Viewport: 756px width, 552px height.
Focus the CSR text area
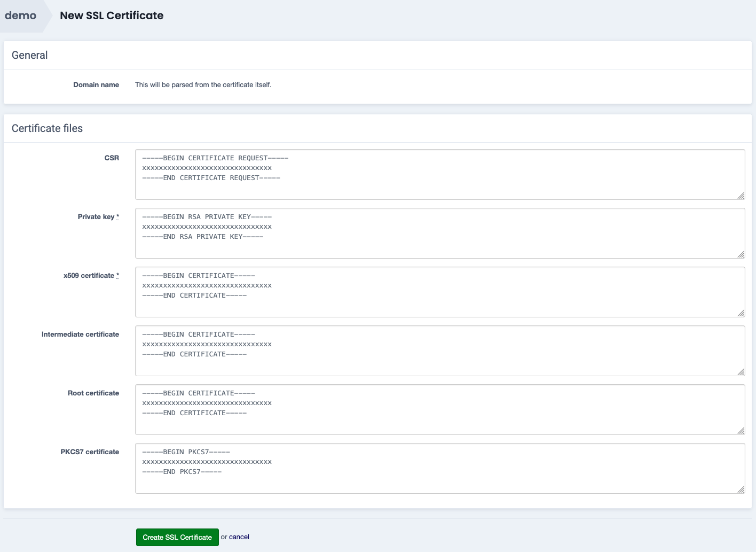click(x=439, y=174)
